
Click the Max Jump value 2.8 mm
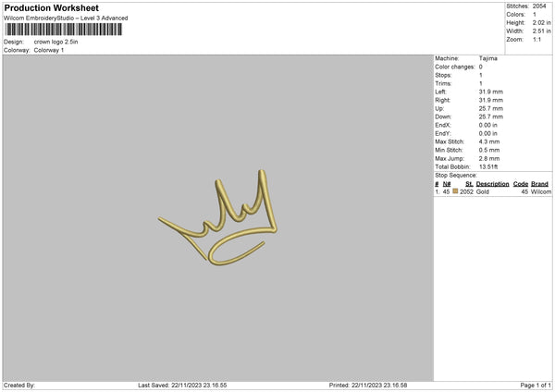(x=489, y=158)
